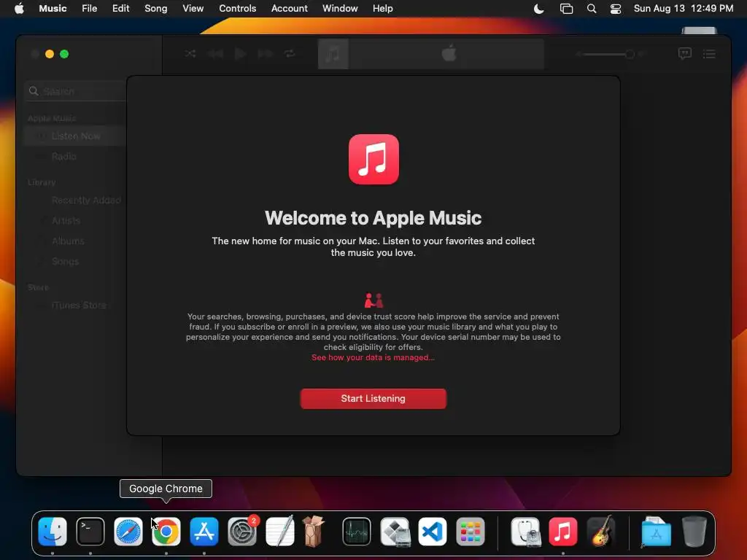Screen dimensions: 747x560
Task: Select Listen Now in the sidebar
Action: point(75,136)
